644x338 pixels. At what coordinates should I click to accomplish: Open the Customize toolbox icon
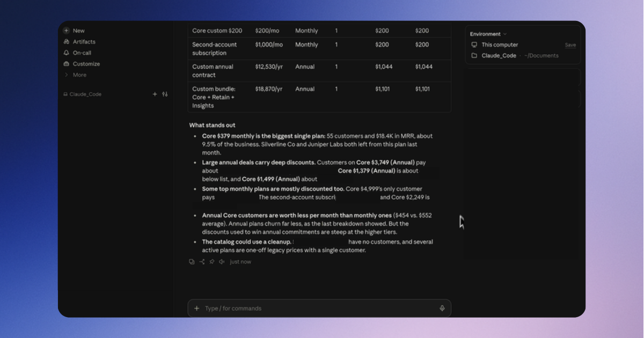click(66, 64)
